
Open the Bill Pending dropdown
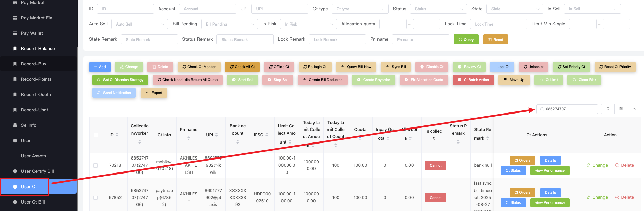[x=229, y=24]
